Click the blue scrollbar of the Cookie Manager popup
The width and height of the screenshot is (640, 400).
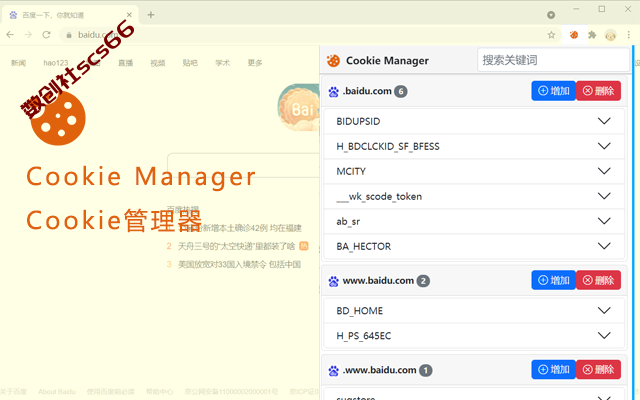[x=633, y=222]
